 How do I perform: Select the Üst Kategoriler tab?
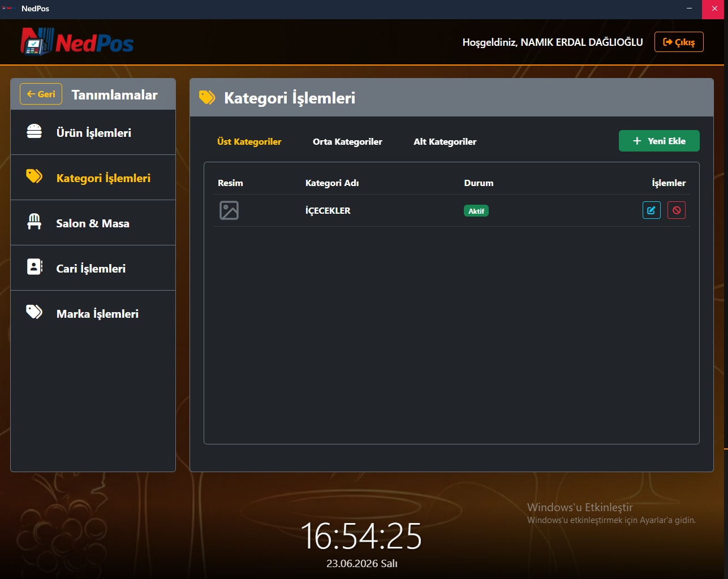pos(249,141)
